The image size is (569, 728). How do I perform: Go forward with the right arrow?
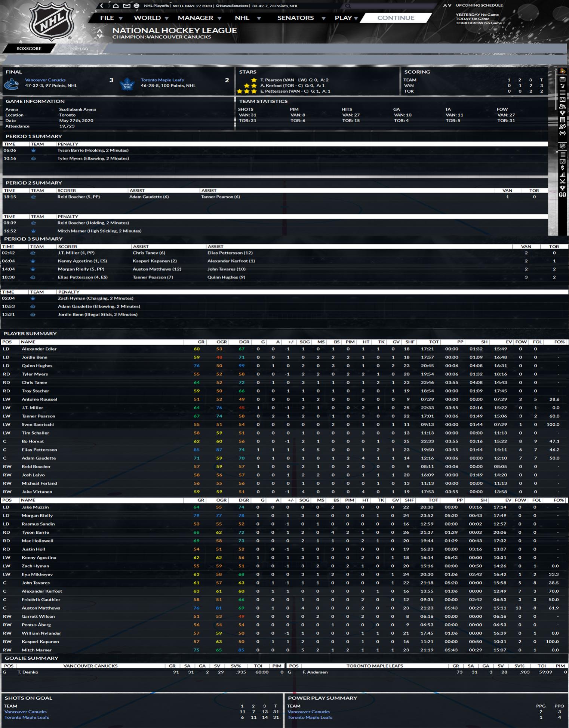coord(109,6)
